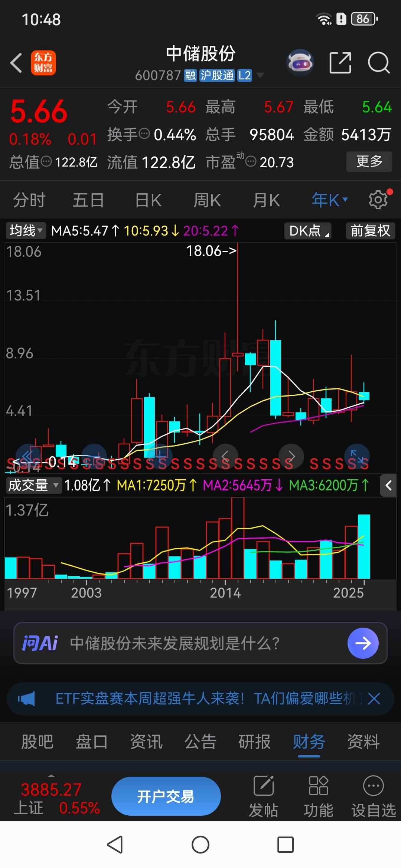
Task: Tap double-left arrow chart control
Action: 28,456
